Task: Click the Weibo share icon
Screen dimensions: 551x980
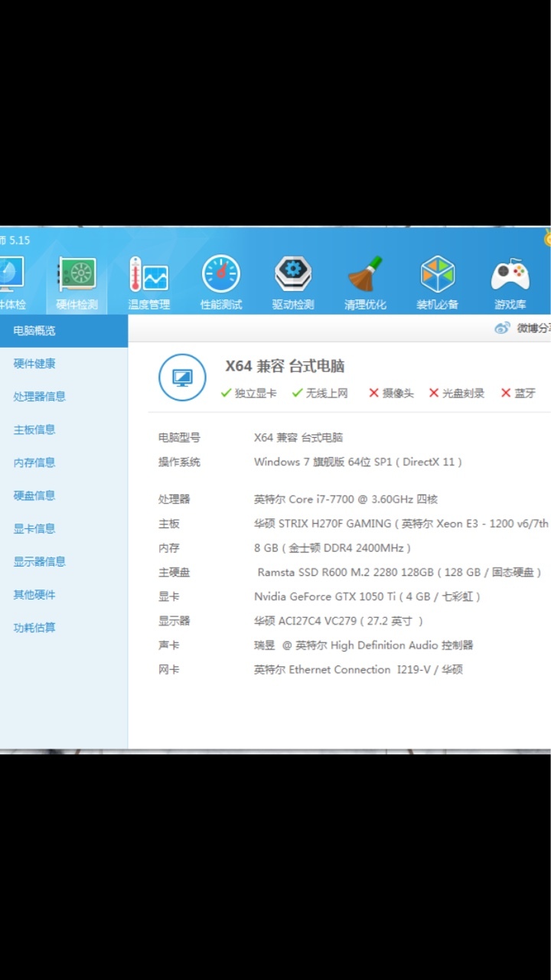Action: [x=502, y=328]
